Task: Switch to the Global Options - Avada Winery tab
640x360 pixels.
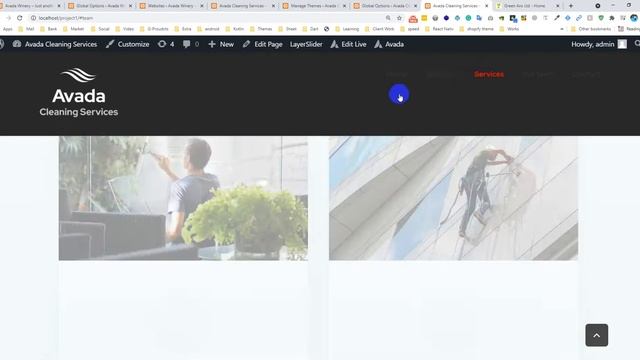Action: click(100, 6)
